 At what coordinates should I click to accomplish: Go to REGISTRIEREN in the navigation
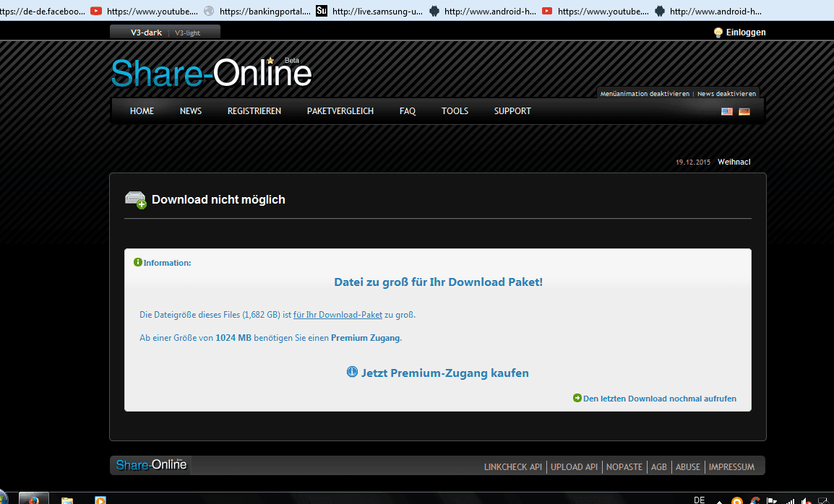(x=254, y=111)
